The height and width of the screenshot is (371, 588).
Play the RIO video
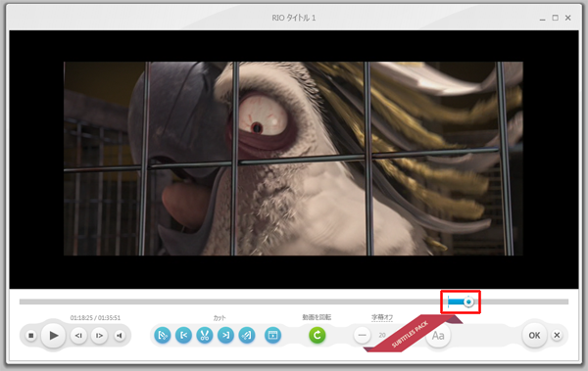54,335
